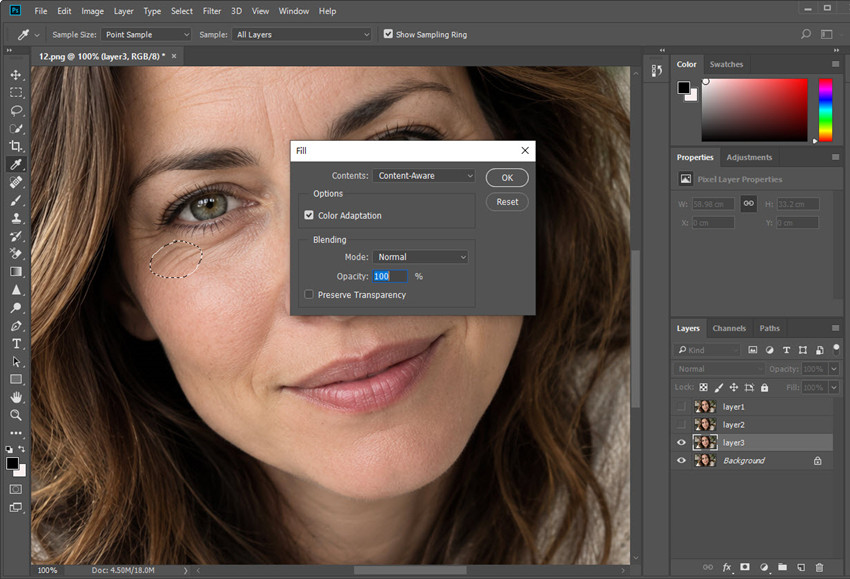The height and width of the screenshot is (579, 850).
Task: Toggle the layer filter on/off switch
Action: tap(836, 348)
